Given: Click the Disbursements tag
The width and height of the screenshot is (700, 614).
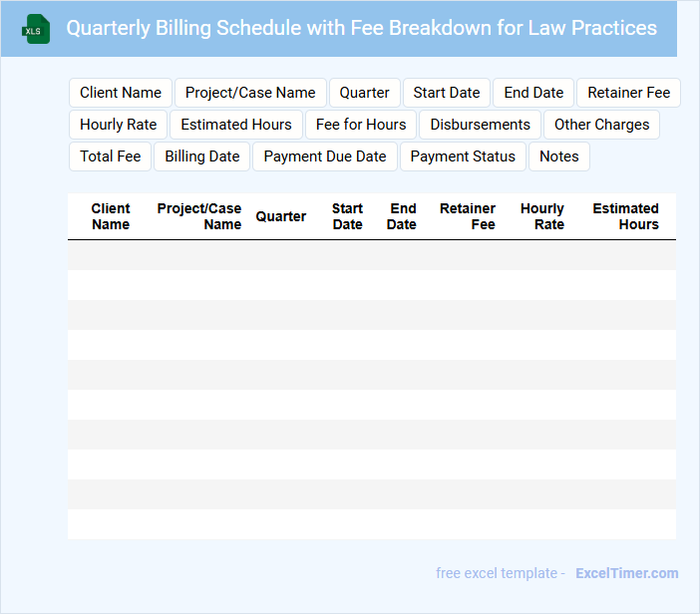Looking at the screenshot, I should coord(480,125).
